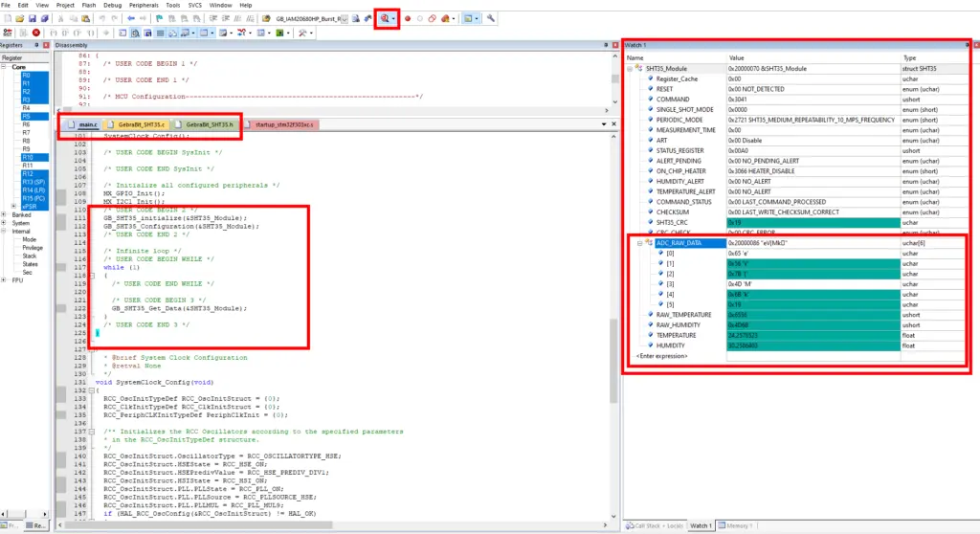Open the debug session dropdown arrow
Viewport: 980px width, 534px height.
point(393,19)
